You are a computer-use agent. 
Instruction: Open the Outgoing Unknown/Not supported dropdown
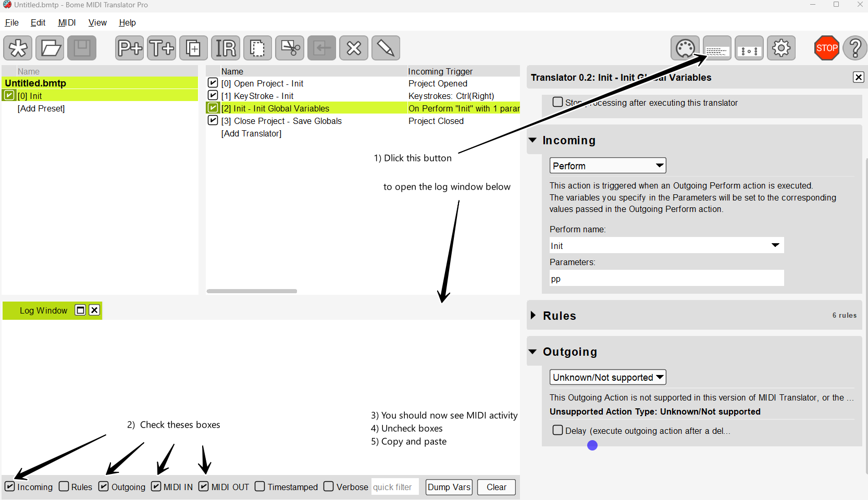[x=607, y=377]
